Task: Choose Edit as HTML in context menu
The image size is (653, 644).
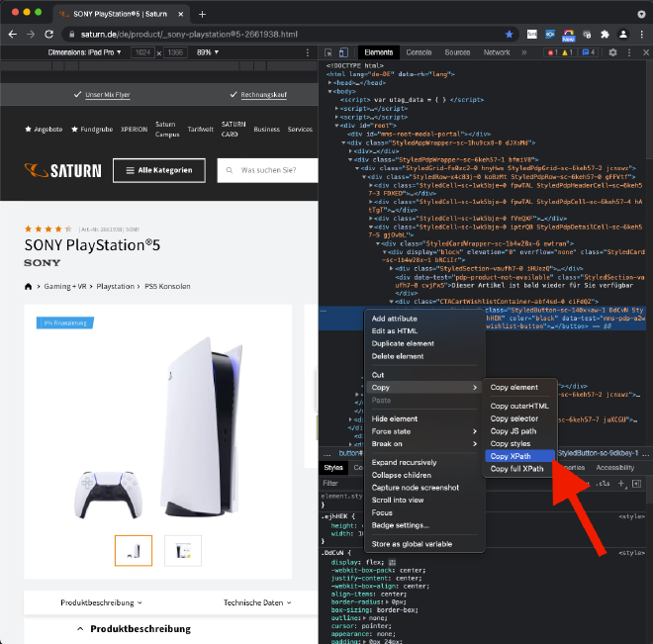Action: click(394, 330)
